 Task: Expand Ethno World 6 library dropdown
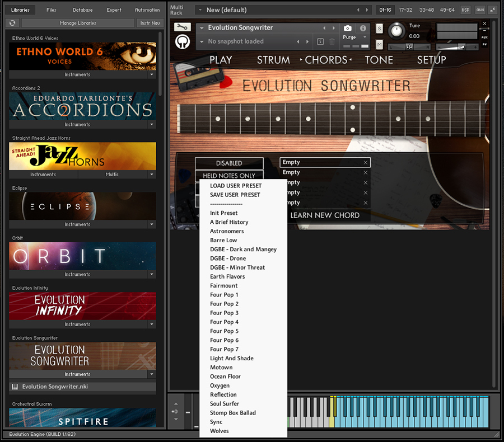152,74
